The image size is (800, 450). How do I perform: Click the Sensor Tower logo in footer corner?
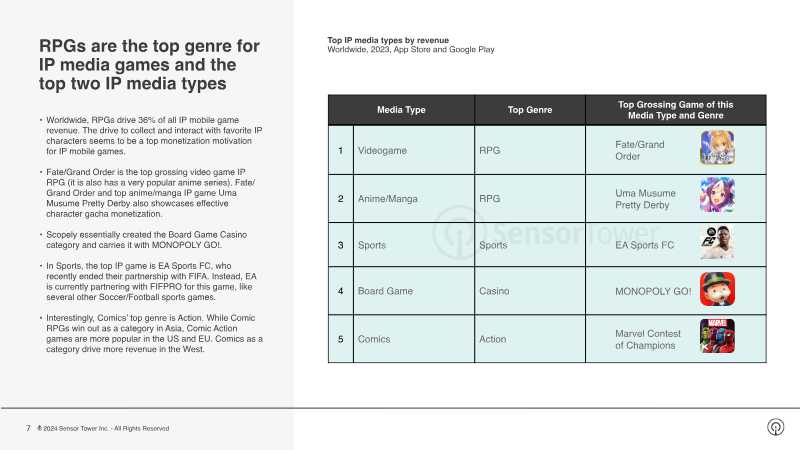tap(775, 428)
